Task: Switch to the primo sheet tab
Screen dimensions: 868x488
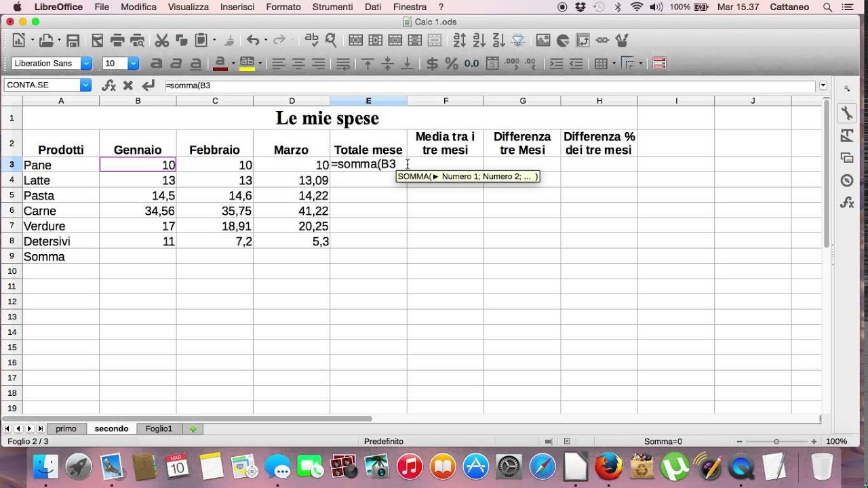Action: point(66,428)
